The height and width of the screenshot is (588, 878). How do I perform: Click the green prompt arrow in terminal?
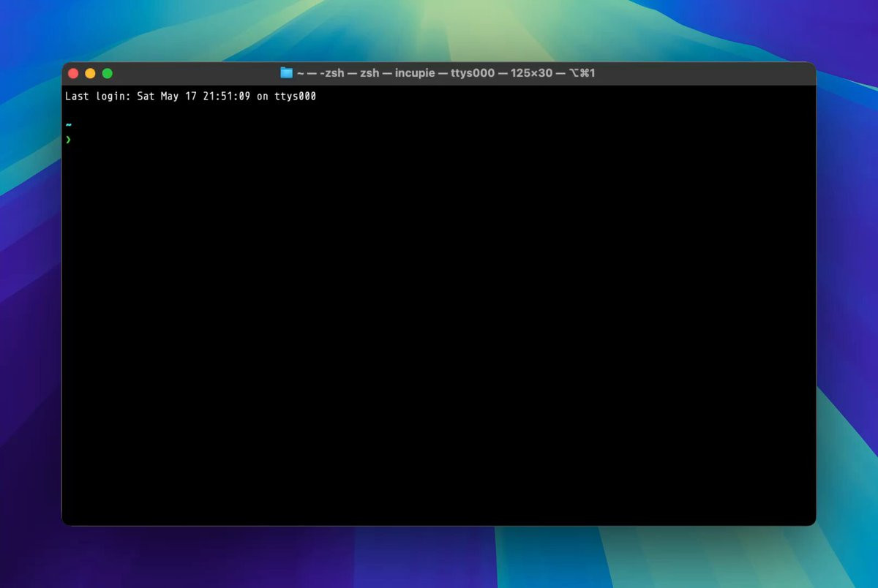pyautogui.click(x=68, y=139)
